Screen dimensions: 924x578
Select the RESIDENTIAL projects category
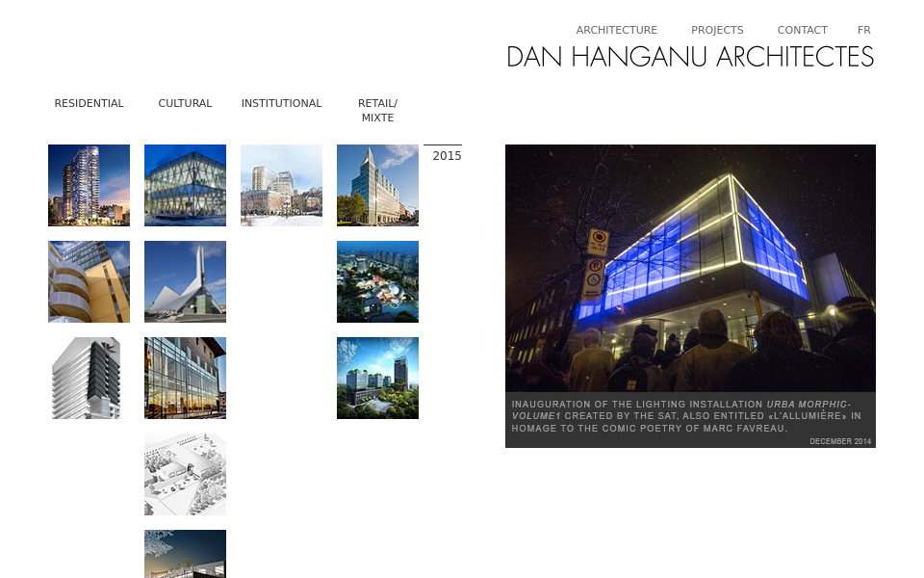click(x=89, y=103)
